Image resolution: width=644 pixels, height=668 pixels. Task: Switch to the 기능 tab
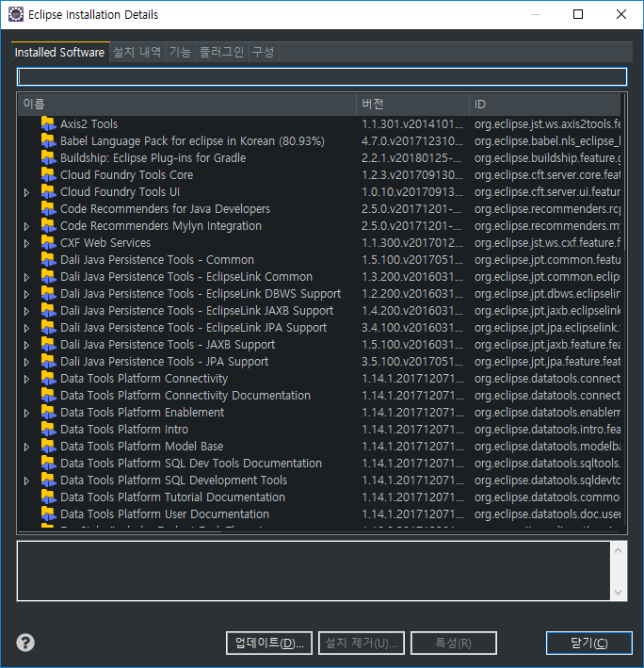(181, 53)
